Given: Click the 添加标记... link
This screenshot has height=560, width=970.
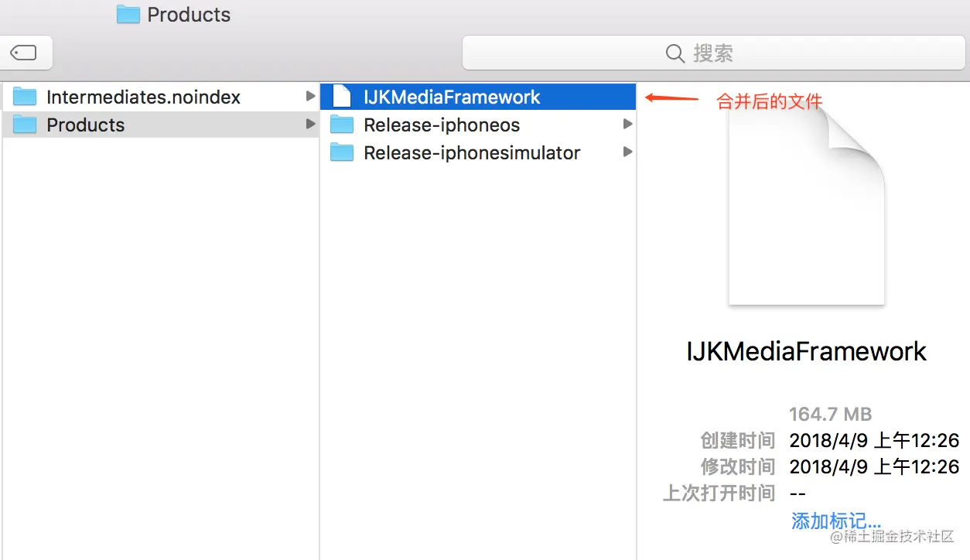Looking at the screenshot, I should tap(836, 521).
